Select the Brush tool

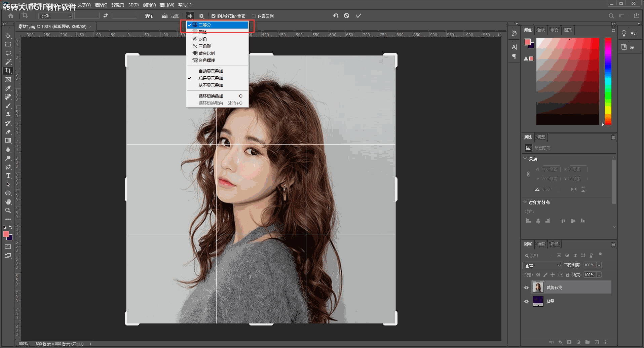(8, 106)
